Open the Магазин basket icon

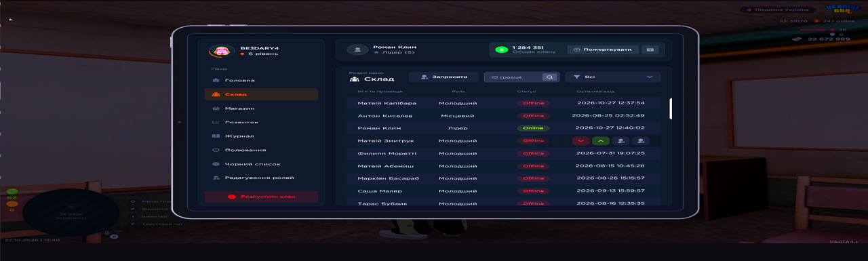[216, 108]
